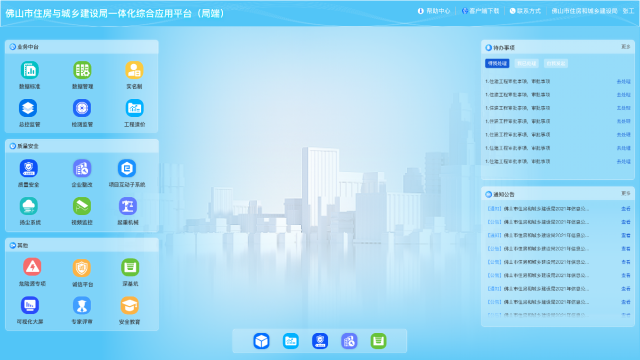Click the 3D cube icon in bottom dock
The width and height of the screenshot is (640, 360).
click(x=261, y=341)
